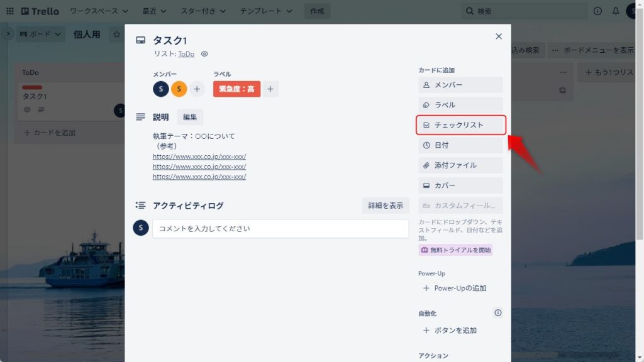Open 最近 dropdown menu

click(x=154, y=11)
